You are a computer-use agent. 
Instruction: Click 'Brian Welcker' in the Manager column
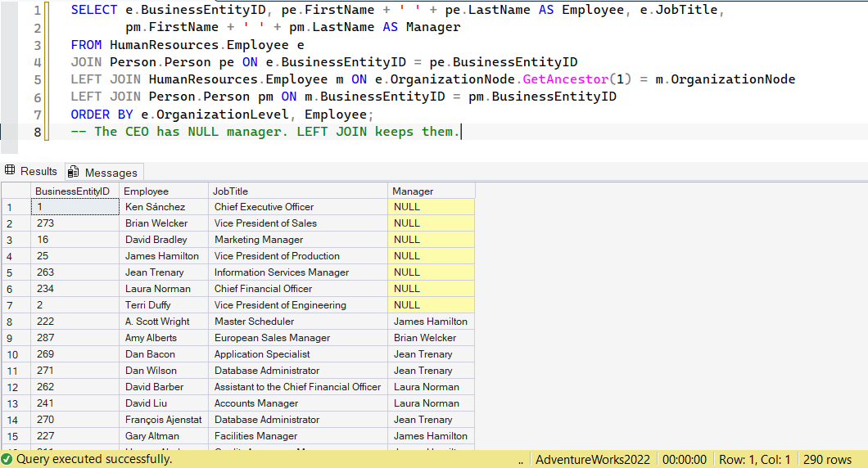pos(432,337)
